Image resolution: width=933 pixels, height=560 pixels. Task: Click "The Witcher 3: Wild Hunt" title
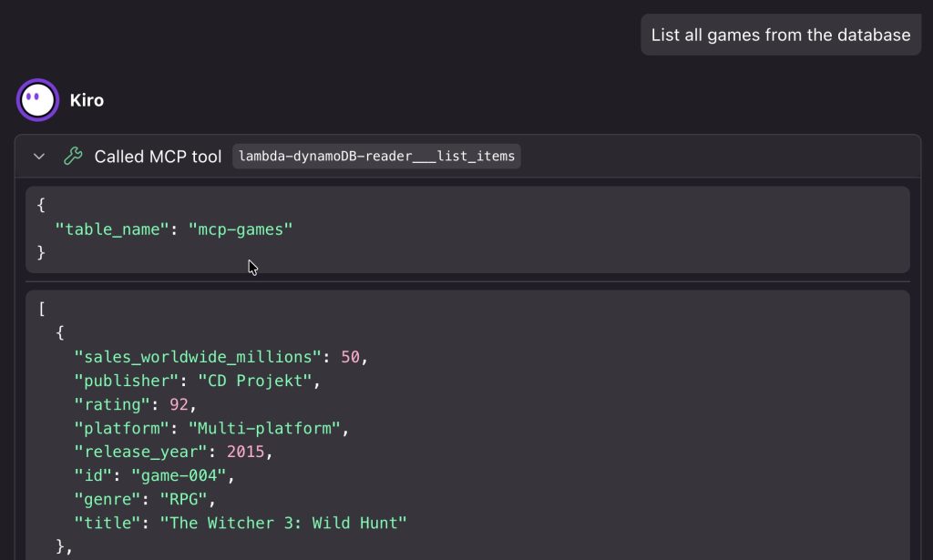283,522
